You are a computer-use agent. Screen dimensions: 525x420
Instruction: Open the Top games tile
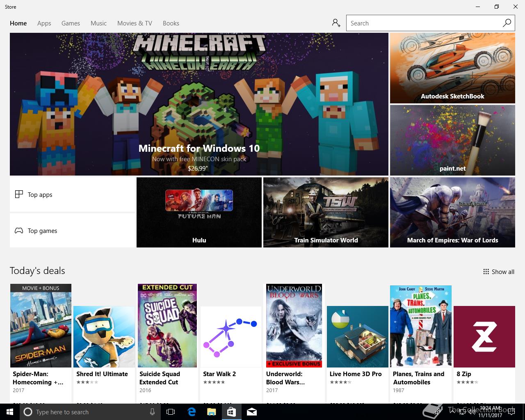73,231
